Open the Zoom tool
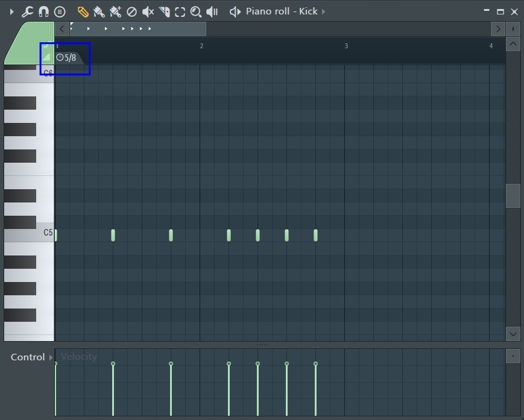The image size is (524, 420). point(195,11)
